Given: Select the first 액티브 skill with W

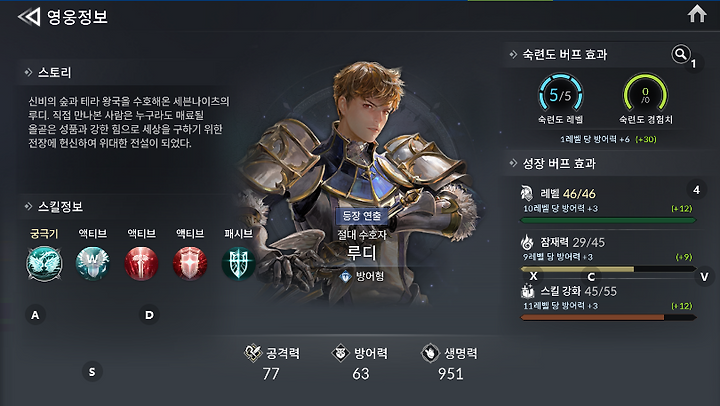Looking at the screenshot, I should pyautogui.click(x=92, y=264).
